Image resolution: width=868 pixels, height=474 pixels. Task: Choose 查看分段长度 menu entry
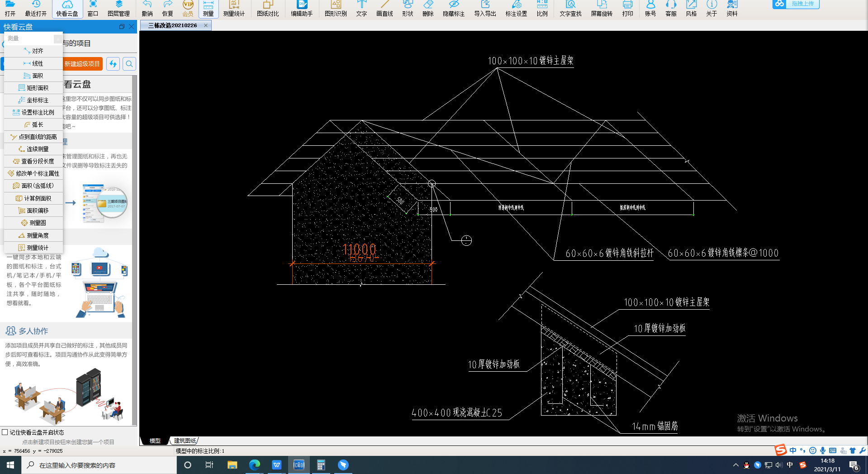click(x=33, y=161)
